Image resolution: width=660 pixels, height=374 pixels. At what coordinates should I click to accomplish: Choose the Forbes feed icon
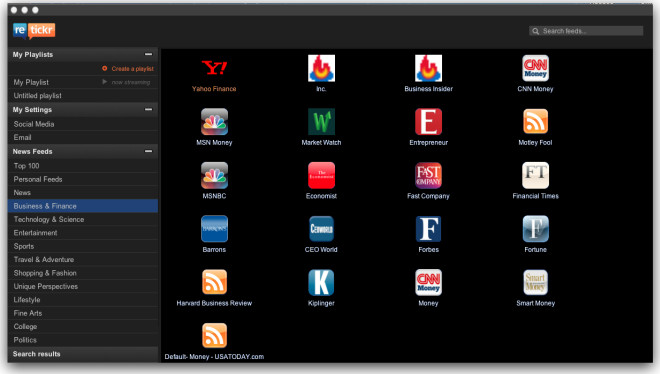click(428, 228)
